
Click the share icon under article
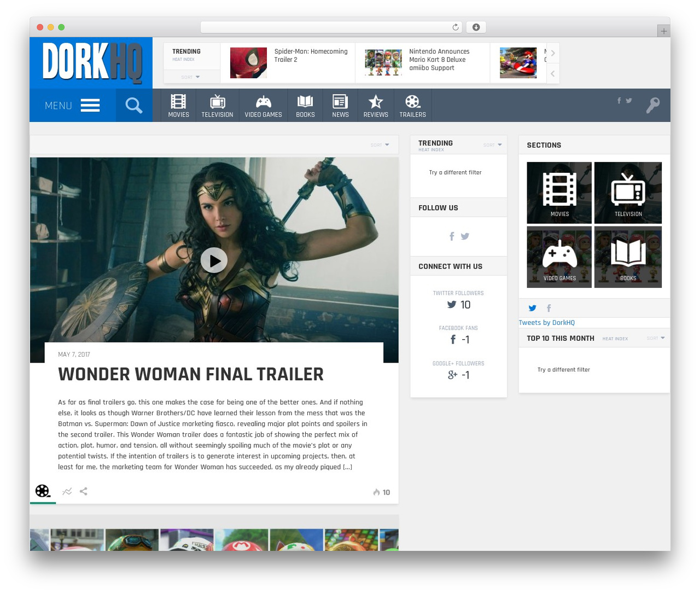[x=84, y=491]
